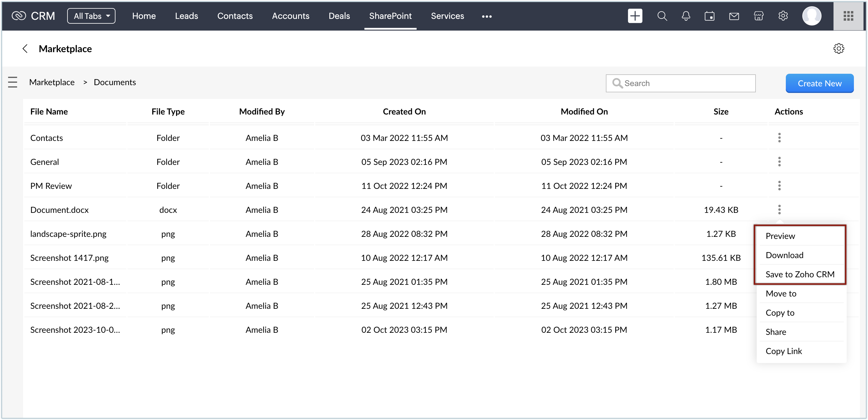868x420 pixels.
Task: Open the mail envelope icon
Action: tap(734, 16)
